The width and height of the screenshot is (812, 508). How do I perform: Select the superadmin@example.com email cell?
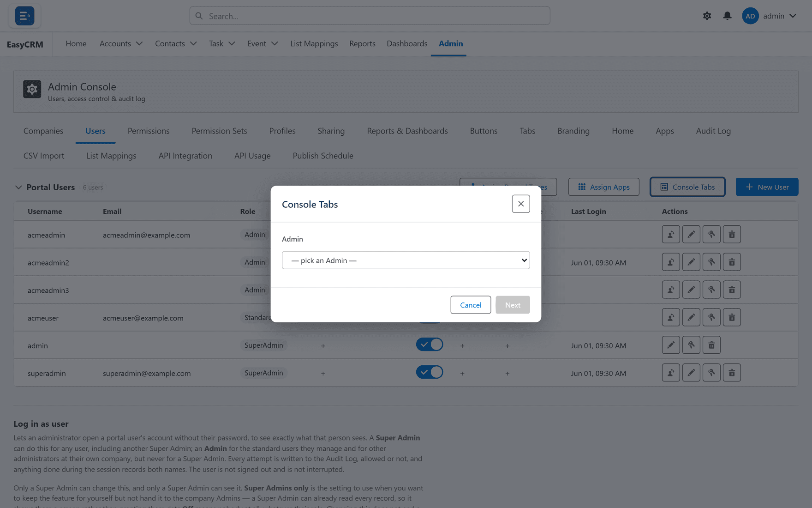[x=147, y=373]
